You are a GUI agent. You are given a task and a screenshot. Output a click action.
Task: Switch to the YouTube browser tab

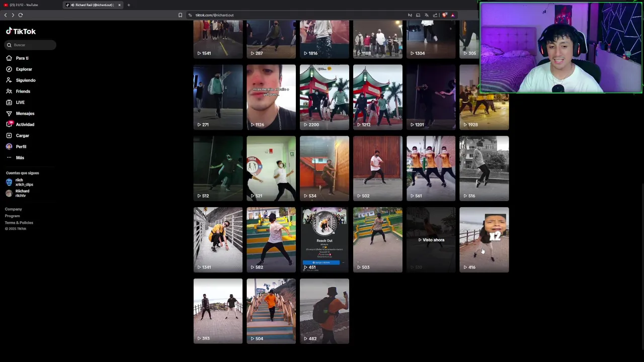30,5
